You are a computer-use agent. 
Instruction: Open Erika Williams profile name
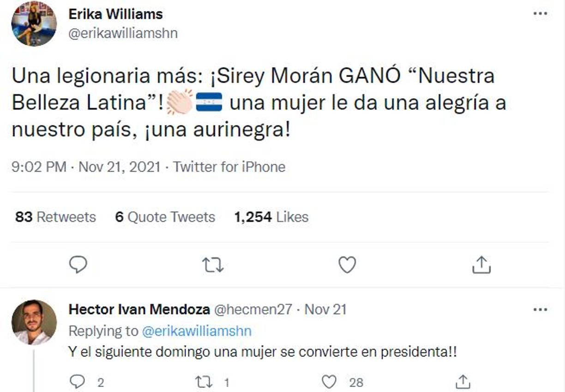point(115,14)
